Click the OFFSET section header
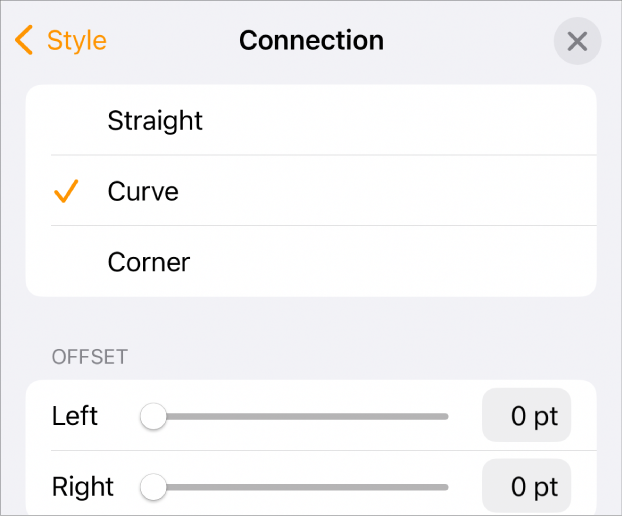622x516 pixels. coord(89,356)
